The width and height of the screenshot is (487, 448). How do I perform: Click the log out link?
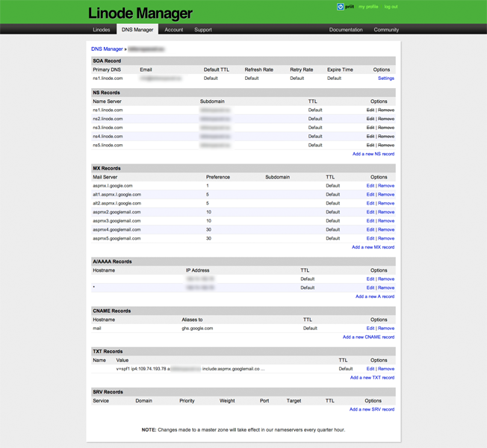point(391,7)
